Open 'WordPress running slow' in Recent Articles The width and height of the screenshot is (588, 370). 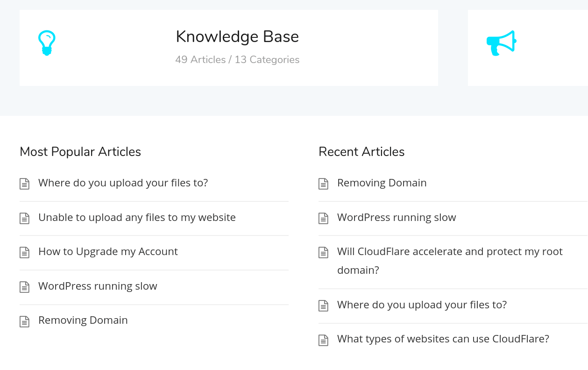397,217
